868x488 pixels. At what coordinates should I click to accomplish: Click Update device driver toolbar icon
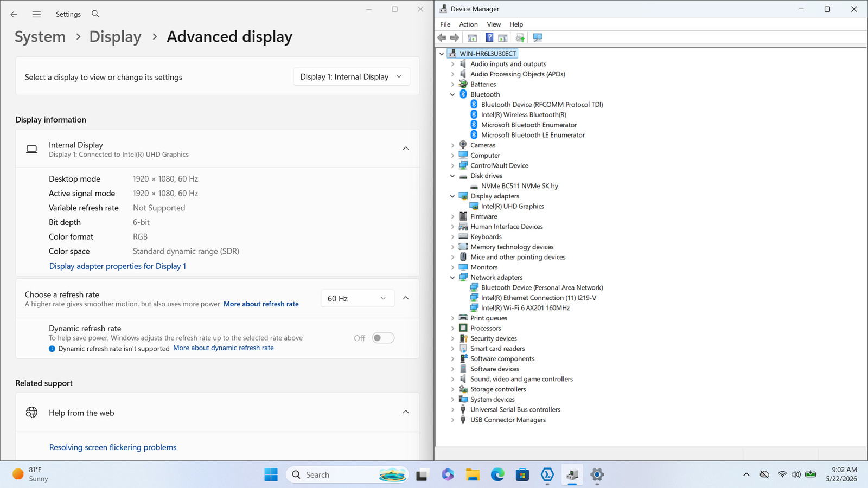[520, 37]
